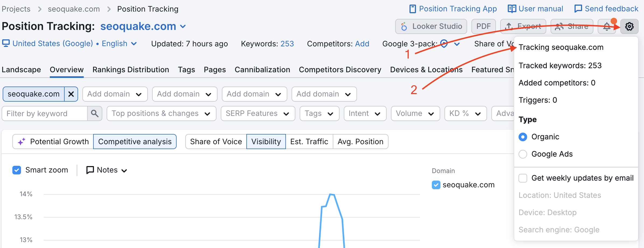
Task: Open the Pages tab
Action: (x=215, y=70)
